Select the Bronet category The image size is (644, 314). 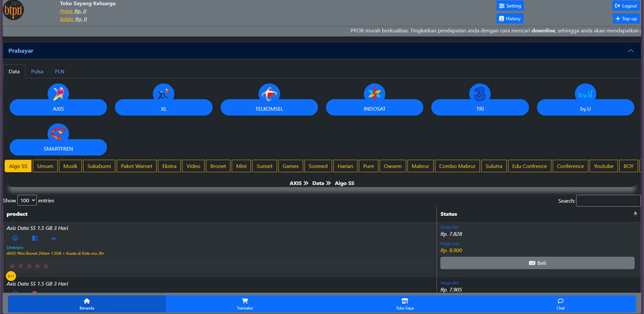(218, 166)
